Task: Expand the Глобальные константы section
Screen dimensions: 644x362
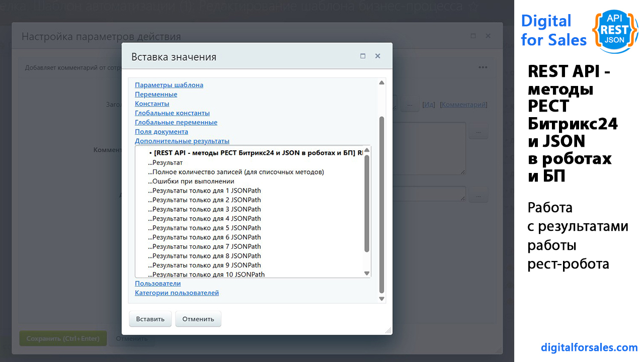Action: (172, 113)
